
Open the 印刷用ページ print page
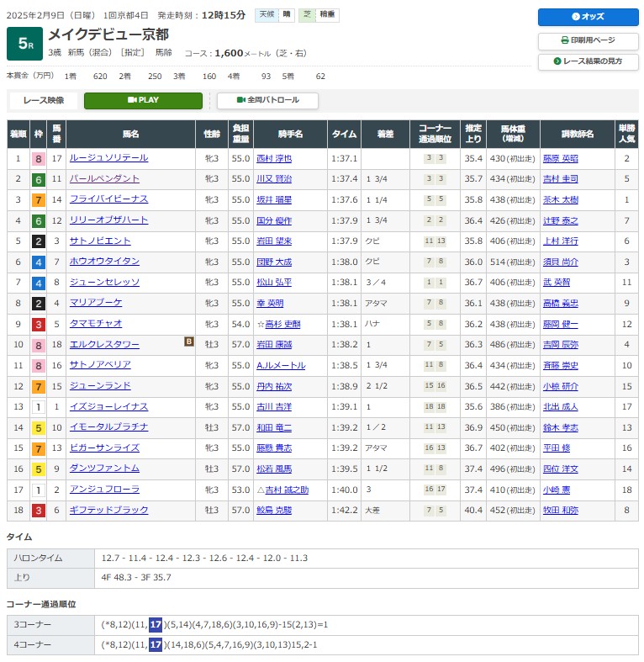[588, 40]
